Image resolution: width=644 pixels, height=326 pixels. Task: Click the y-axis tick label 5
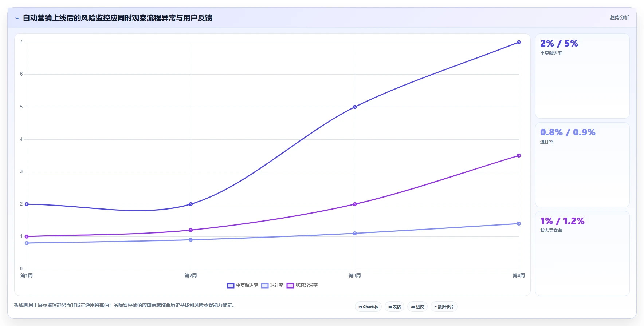tap(21, 107)
